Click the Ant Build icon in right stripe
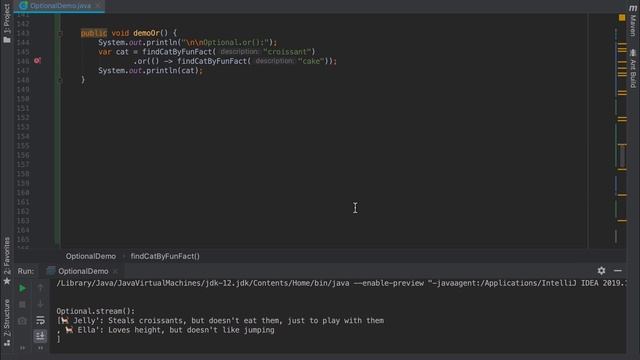The height and width of the screenshot is (360, 640). (633, 53)
